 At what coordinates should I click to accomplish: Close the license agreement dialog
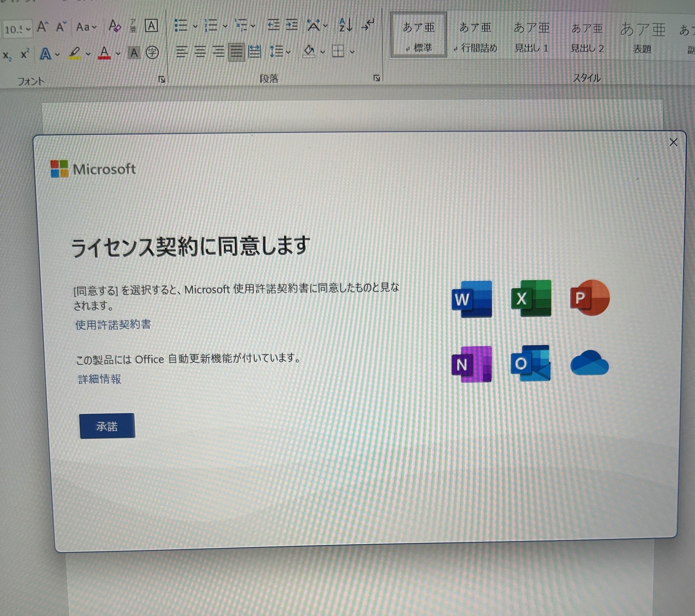(673, 142)
